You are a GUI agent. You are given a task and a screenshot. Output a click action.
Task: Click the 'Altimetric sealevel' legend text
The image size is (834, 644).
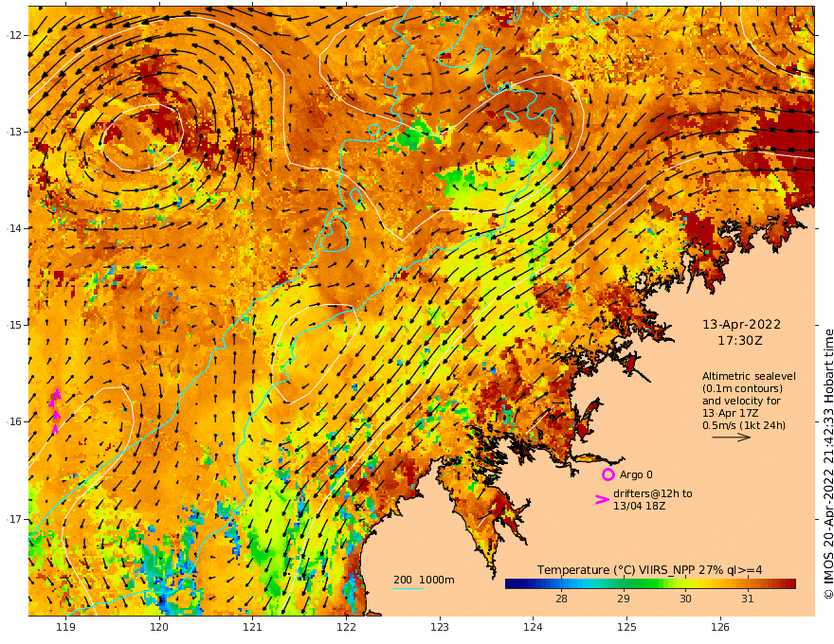pyautogui.click(x=749, y=376)
